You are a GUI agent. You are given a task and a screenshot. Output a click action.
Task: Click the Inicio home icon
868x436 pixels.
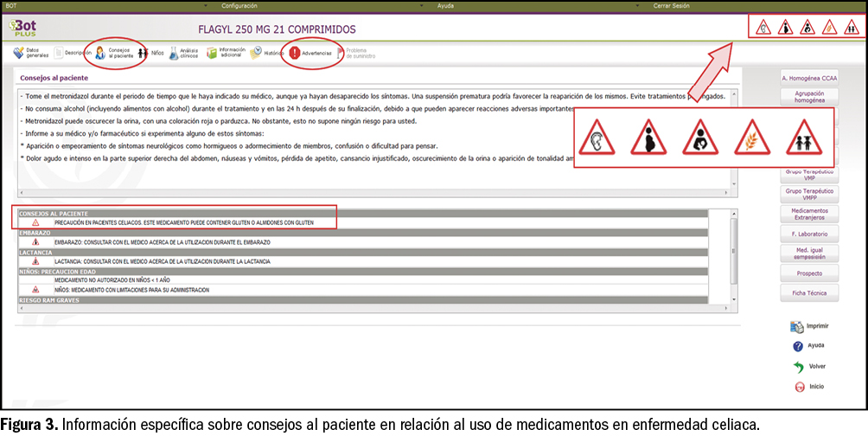(797, 387)
